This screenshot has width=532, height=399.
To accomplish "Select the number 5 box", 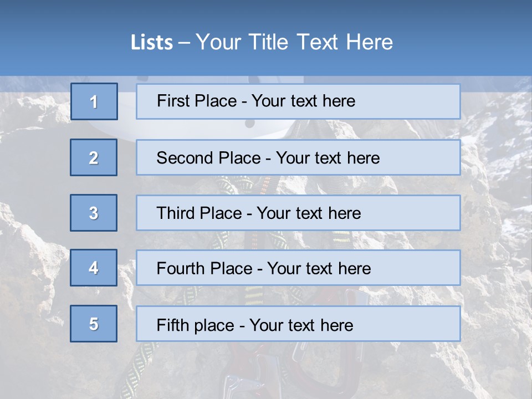I will coord(94,324).
